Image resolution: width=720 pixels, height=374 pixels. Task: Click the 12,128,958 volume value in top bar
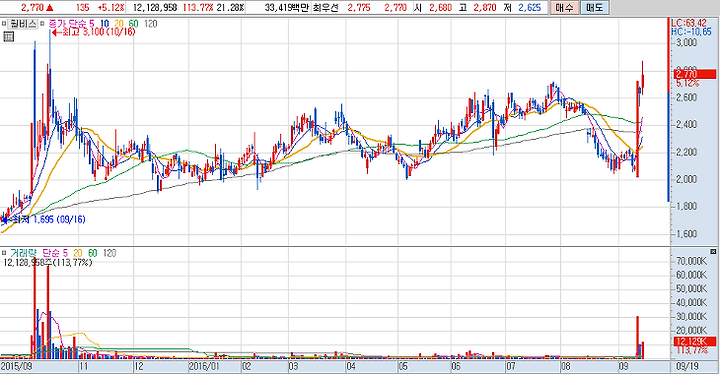pos(156,7)
